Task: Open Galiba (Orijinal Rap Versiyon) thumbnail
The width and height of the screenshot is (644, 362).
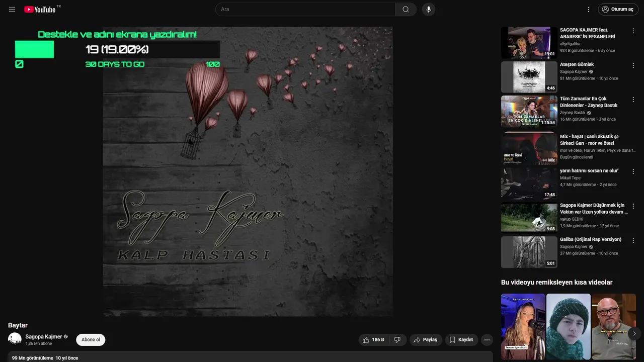Action: click(529, 252)
